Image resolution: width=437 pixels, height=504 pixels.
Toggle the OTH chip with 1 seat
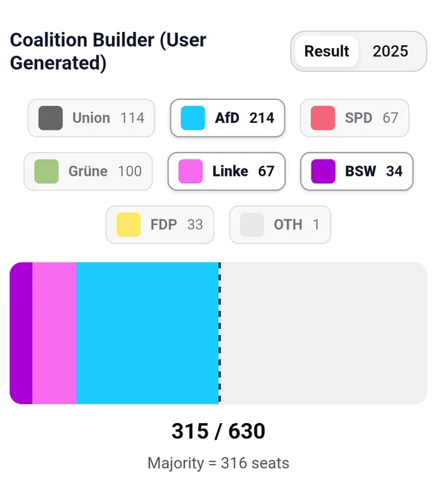pos(280,225)
